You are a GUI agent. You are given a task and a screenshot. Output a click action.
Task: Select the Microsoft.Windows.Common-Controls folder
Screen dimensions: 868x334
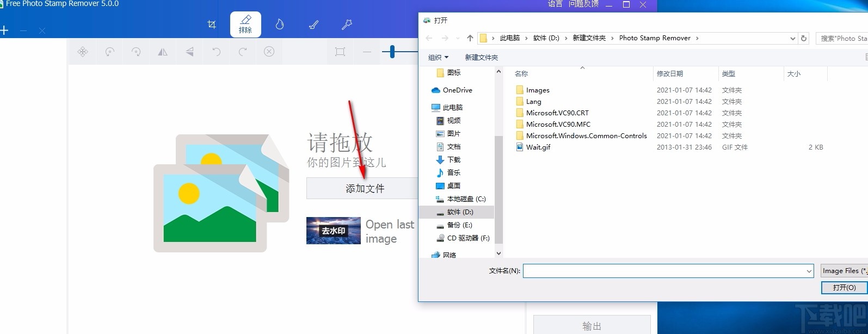pos(586,136)
